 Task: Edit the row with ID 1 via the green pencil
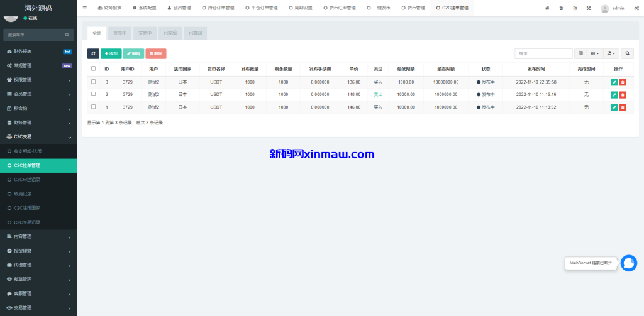point(614,107)
